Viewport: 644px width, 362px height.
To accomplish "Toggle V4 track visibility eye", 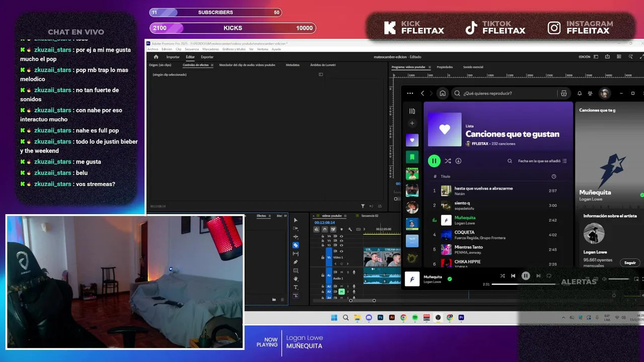I will pyautogui.click(x=341, y=236).
